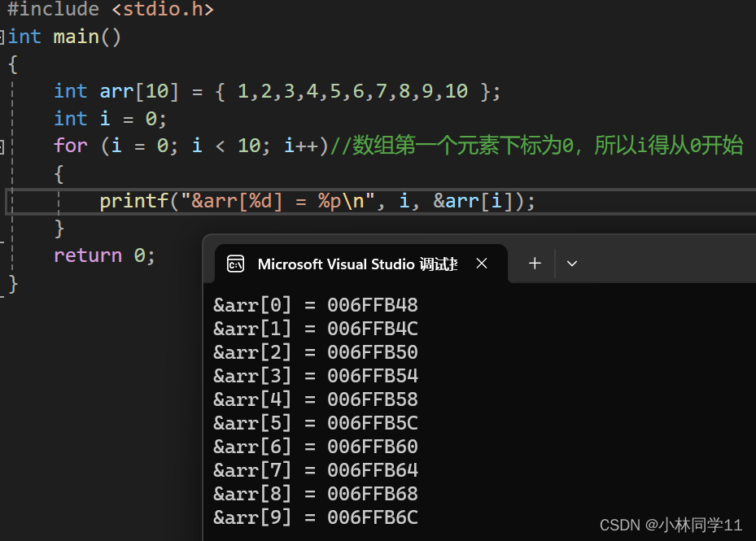Click the &arr[0] = 006FFB48 output line
Viewport: 756px width, 541px height.
coord(316,305)
